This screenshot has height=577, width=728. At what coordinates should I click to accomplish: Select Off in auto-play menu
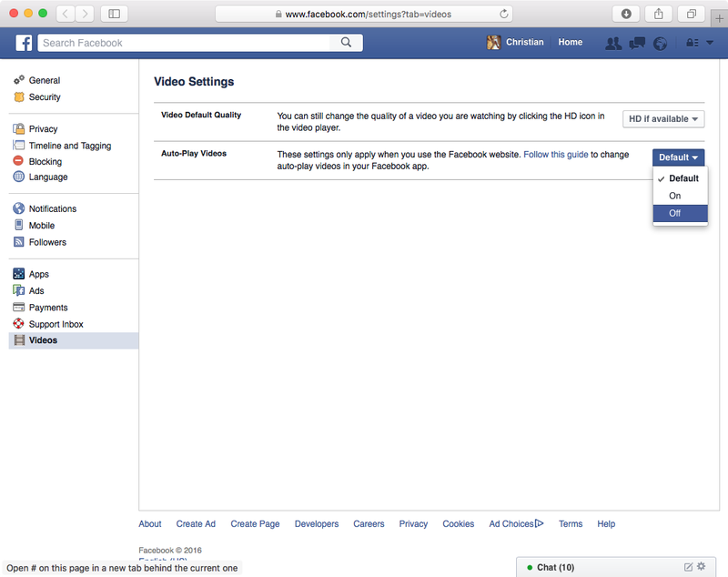680,213
